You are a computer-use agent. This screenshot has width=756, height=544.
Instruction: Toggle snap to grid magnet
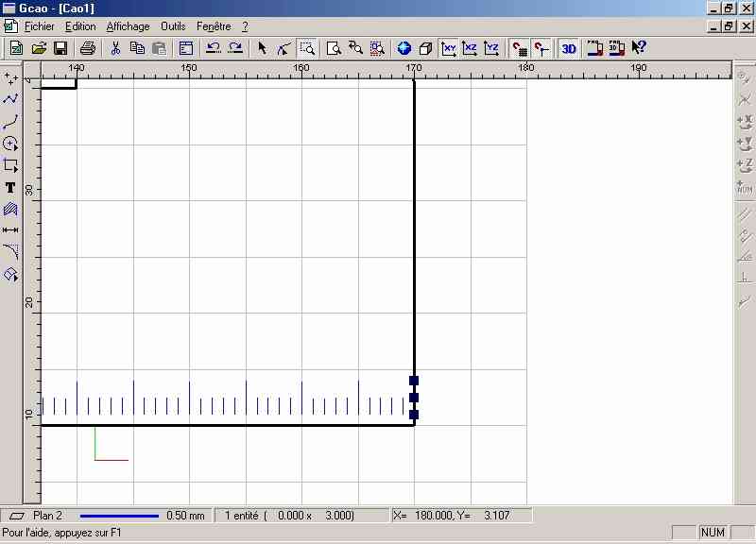point(519,48)
